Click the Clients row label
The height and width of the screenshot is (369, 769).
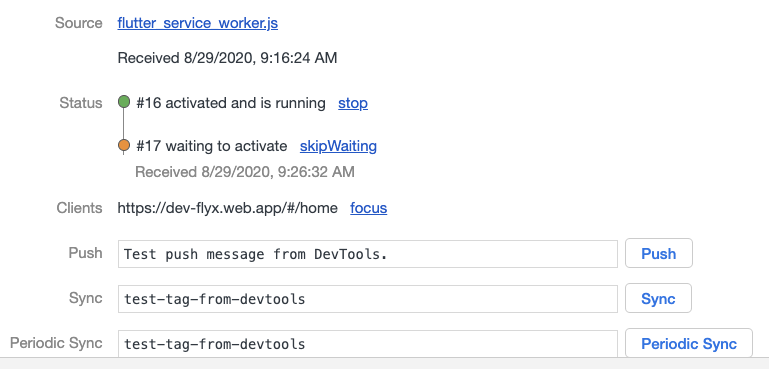79,208
